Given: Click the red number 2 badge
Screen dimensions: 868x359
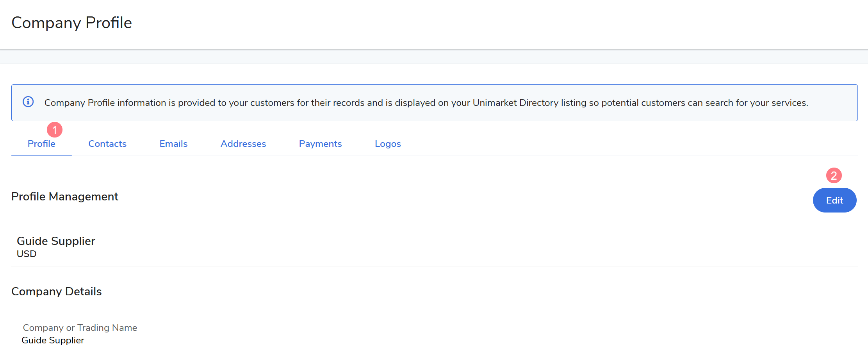Looking at the screenshot, I should 834,175.
